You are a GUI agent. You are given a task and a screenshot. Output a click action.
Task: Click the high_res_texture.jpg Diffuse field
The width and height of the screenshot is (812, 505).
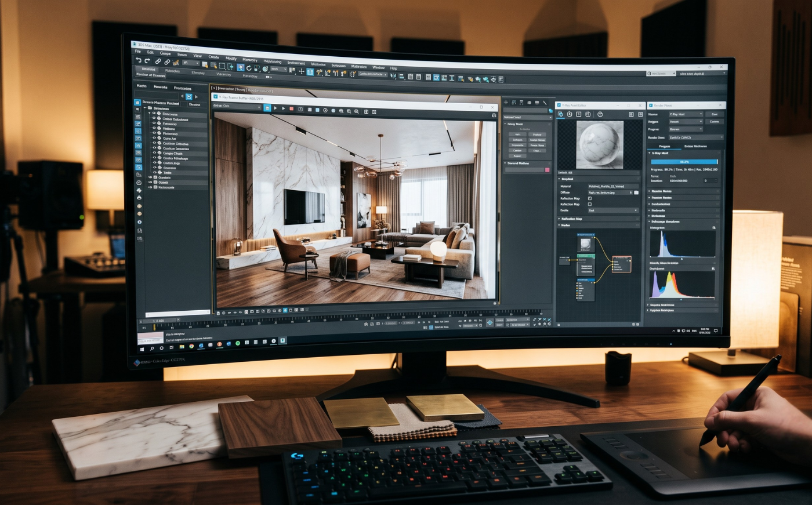610,192
